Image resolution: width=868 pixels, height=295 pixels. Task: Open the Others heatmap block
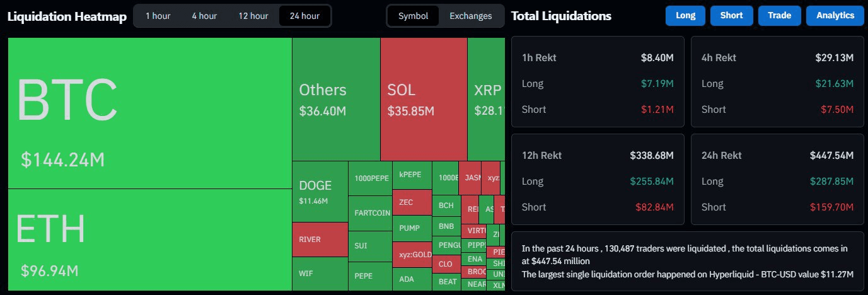336,99
